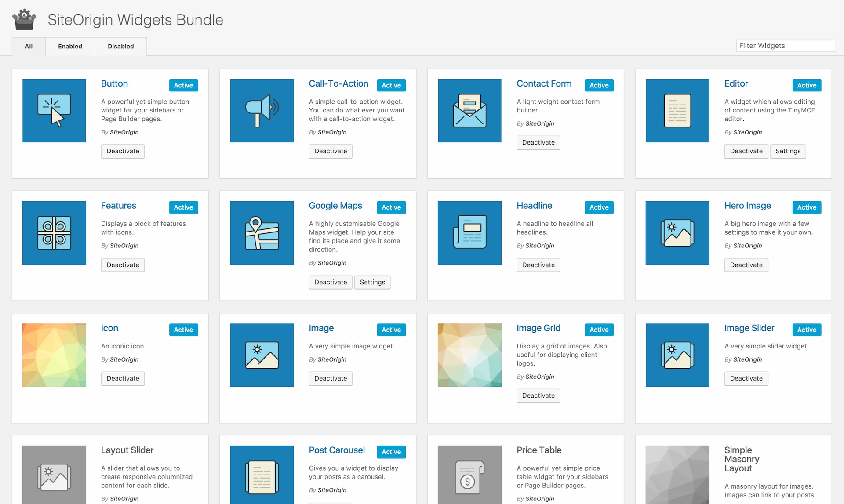Deactivate the Hero Image widget

746,265
